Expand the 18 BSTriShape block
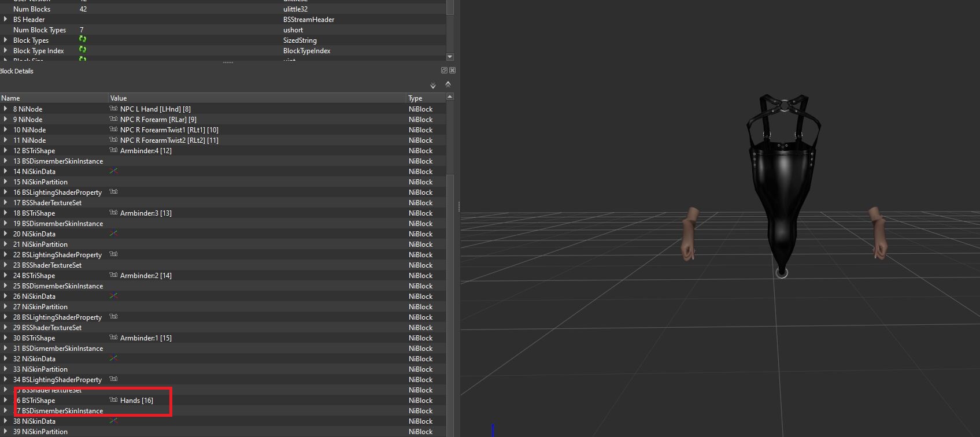Image resolution: width=980 pixels, height=437 pixels. tap(6, 213)
